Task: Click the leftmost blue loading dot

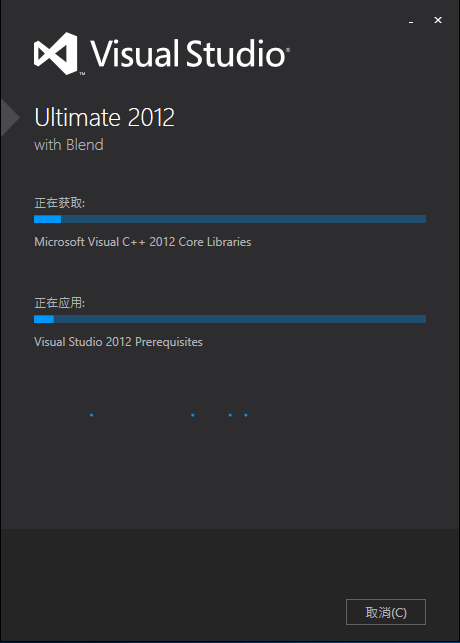Action: (91, 415)
